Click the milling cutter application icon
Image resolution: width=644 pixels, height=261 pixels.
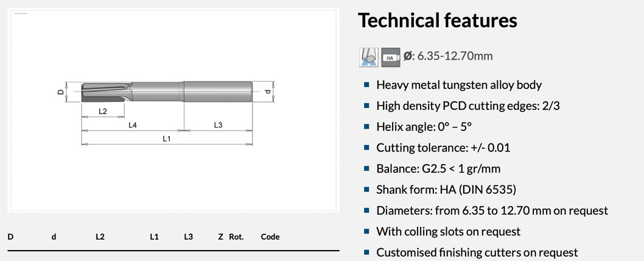(369, 57)
